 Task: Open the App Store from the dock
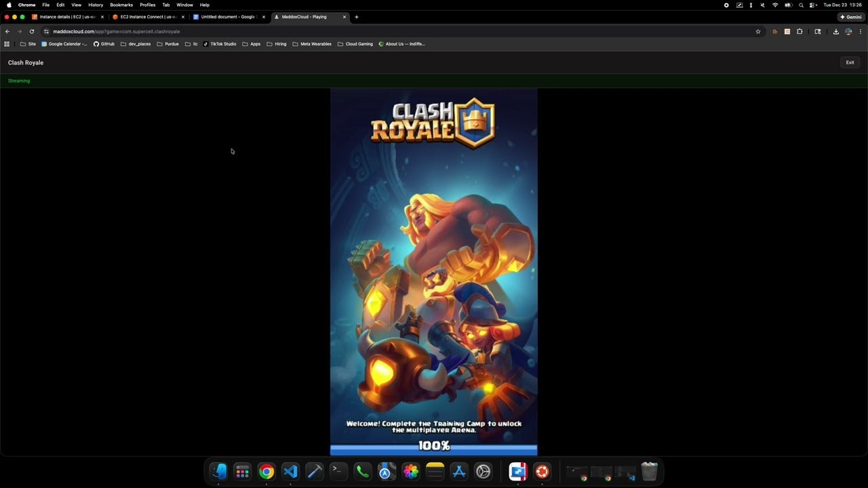(458, 471)
